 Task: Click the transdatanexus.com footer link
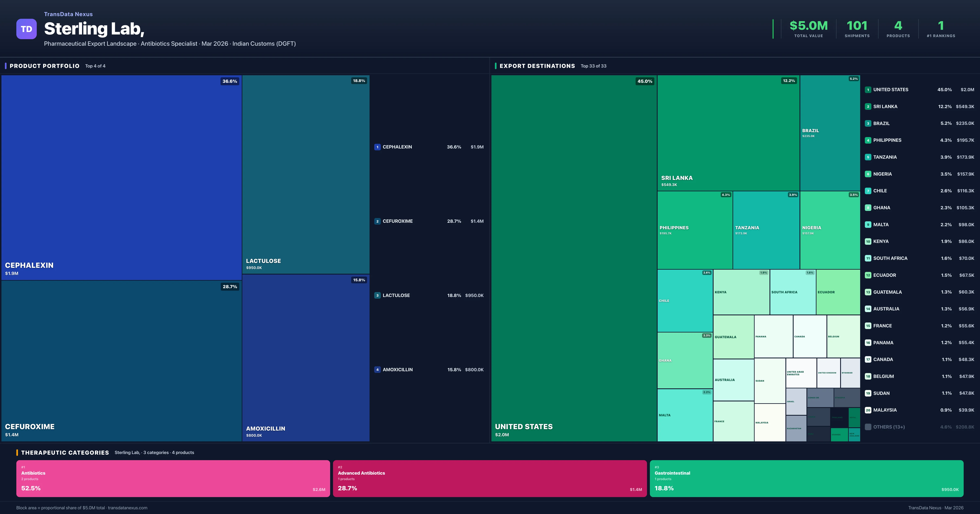point(127,508)
